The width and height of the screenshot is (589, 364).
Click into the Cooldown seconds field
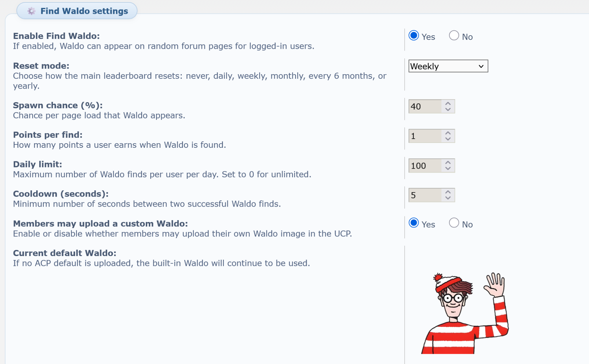425,195
